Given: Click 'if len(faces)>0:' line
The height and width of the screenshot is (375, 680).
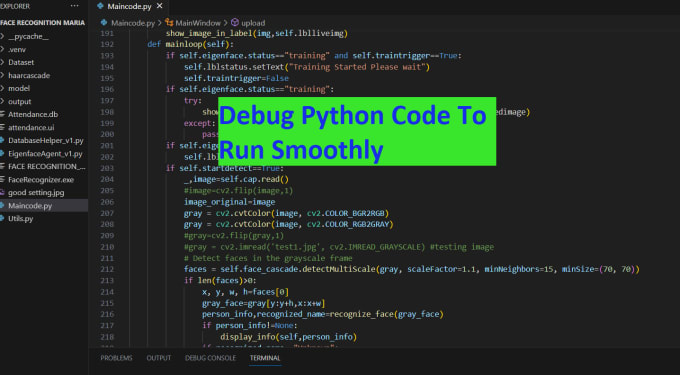Looking at the screenshot, I should 220,280.
